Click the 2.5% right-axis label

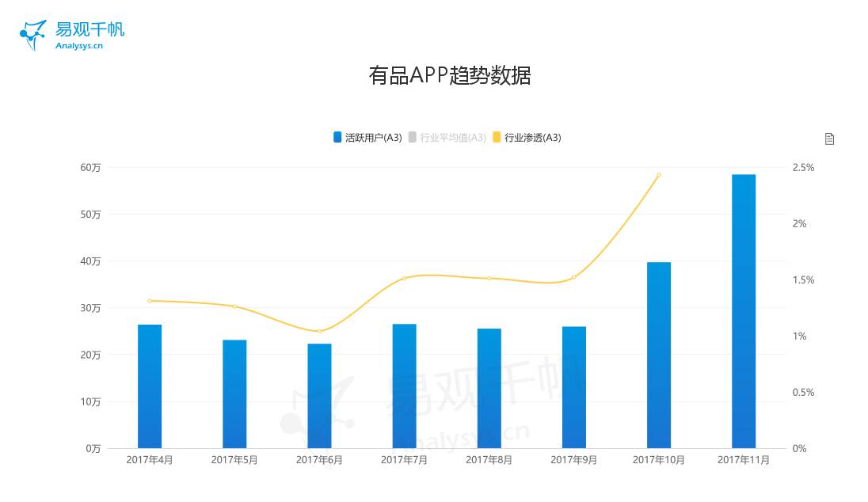(x=803, y=167)
